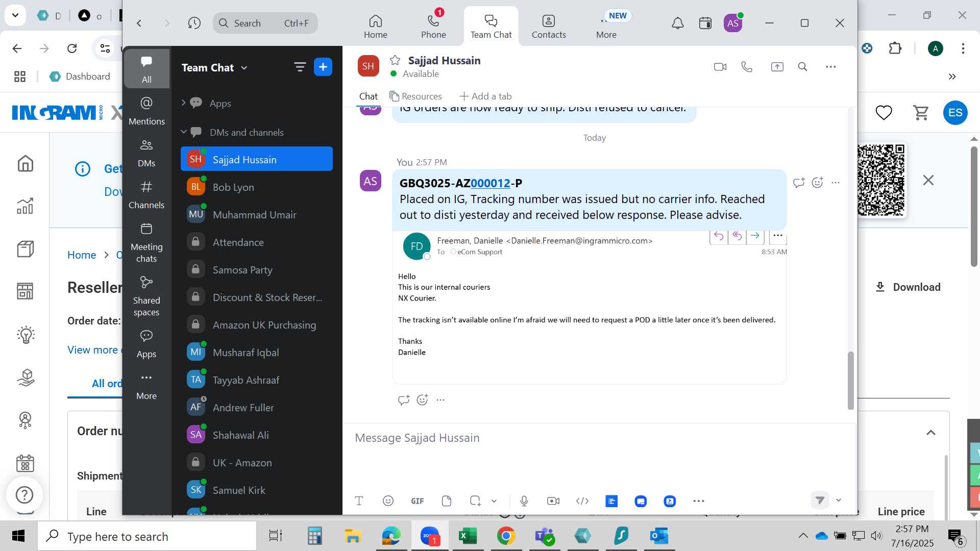Add a reaction to your message

click(817, 182)
